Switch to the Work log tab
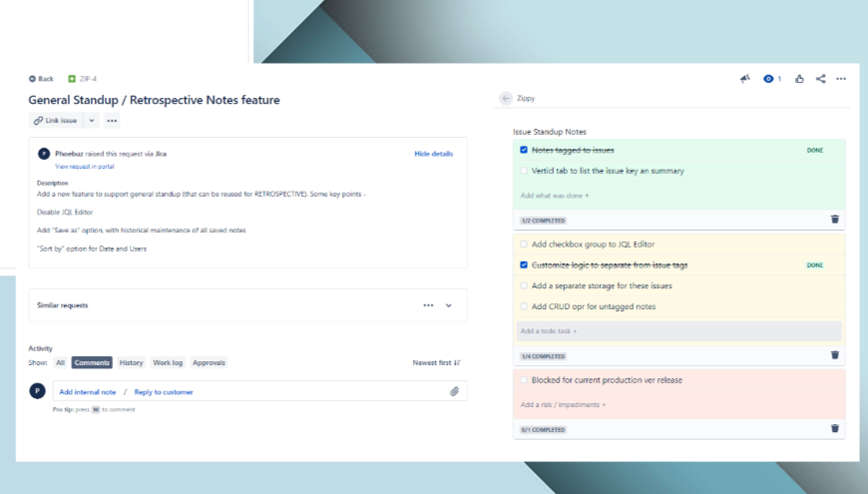This screenshot has width=868, height=494. pyautogui.click(x=168, y=362)
